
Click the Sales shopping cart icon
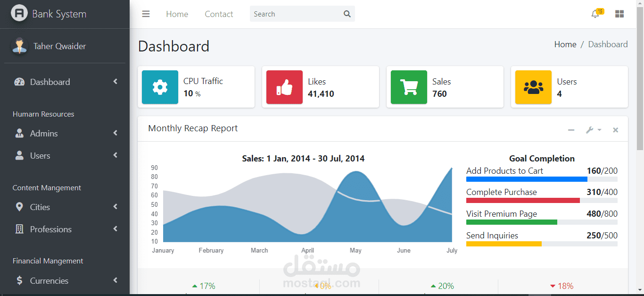[409, 87]
